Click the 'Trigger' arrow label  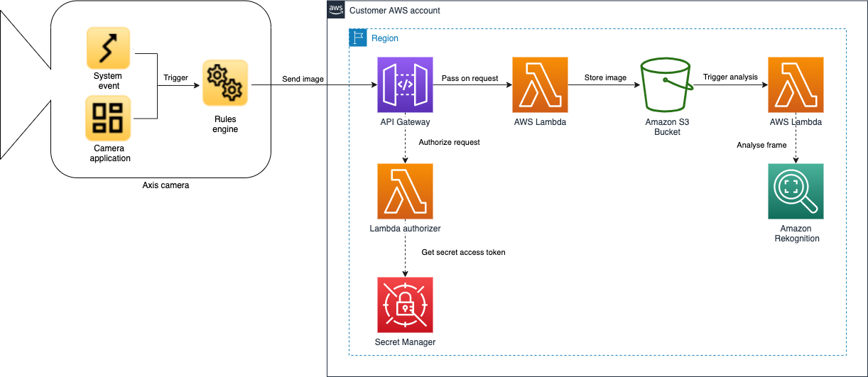(176, 78)
